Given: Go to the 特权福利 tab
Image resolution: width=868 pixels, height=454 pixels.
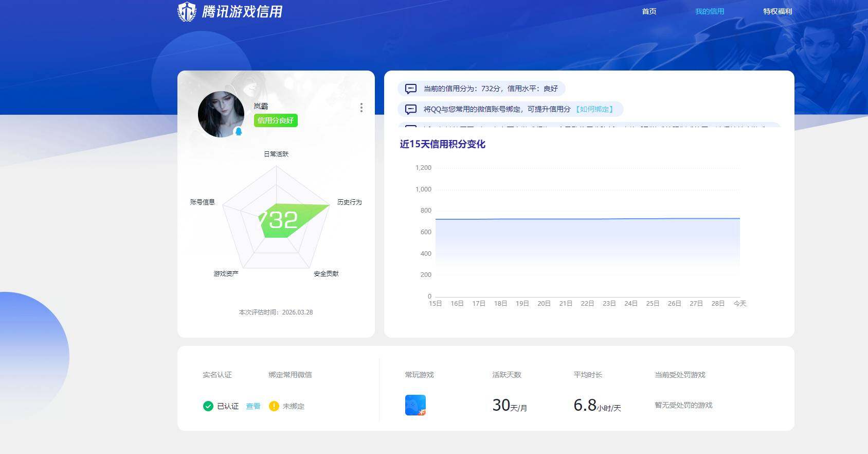Looking at the screenshot, I should 777,11.
